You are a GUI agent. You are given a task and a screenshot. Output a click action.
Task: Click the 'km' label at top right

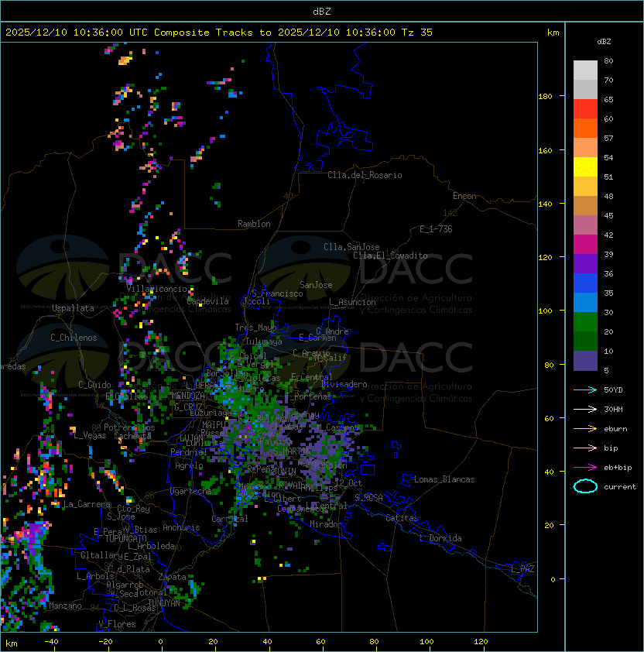tap(553, 33)
